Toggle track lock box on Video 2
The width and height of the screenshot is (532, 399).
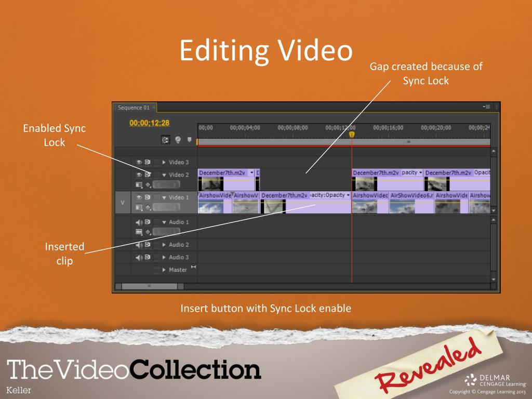[x=157, y=175]
